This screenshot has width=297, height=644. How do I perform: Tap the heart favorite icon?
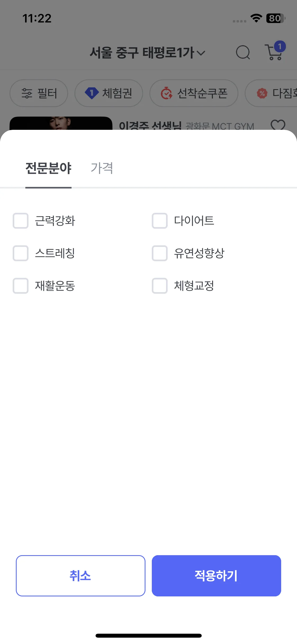coord(278,125)
